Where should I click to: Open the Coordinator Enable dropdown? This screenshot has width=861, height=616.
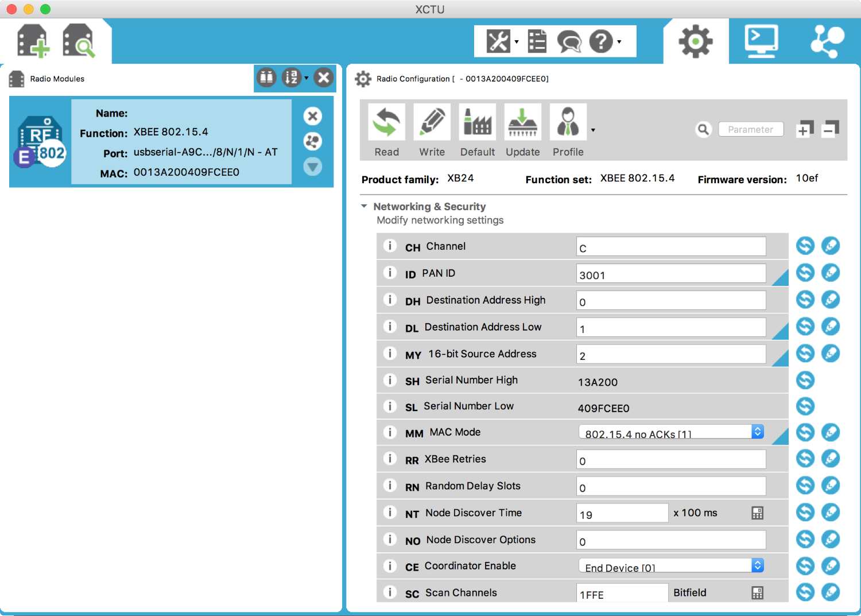671,565
